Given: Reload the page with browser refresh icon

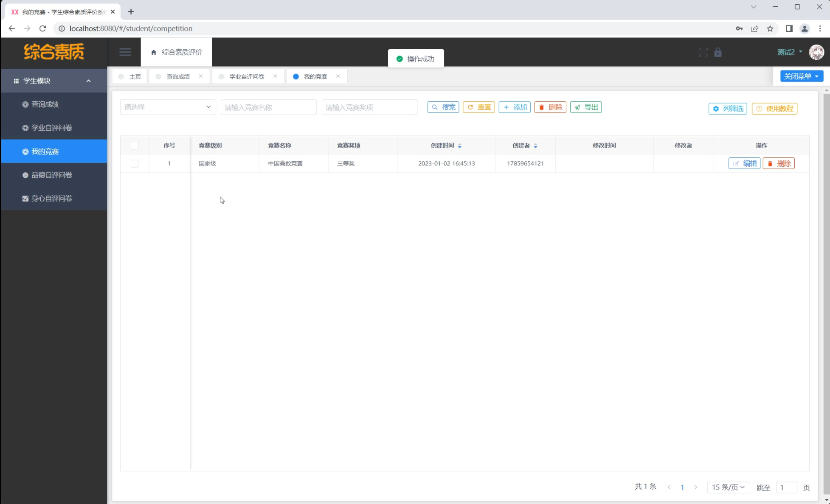Looking at the screenshot, I should pyautogui.click(x=42, y=28).
